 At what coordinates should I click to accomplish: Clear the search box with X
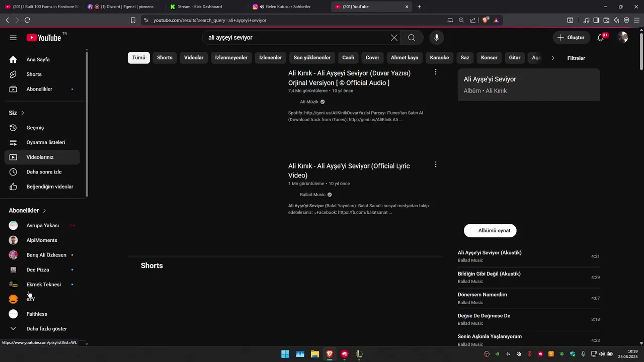(x=394, y=38)
